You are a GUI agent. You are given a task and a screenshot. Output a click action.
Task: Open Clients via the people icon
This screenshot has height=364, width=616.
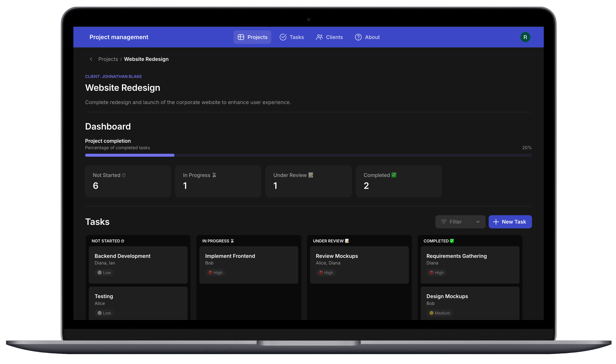(x=319, y=37)
